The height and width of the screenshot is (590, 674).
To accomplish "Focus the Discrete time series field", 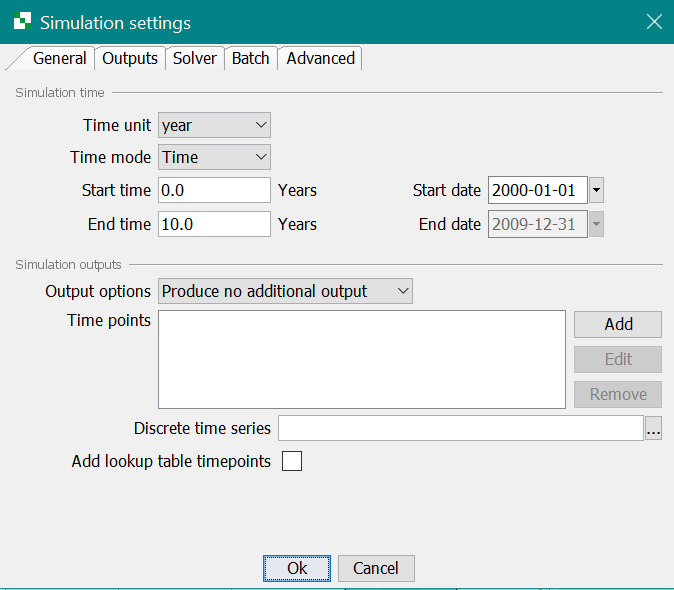I will (461, 428).
